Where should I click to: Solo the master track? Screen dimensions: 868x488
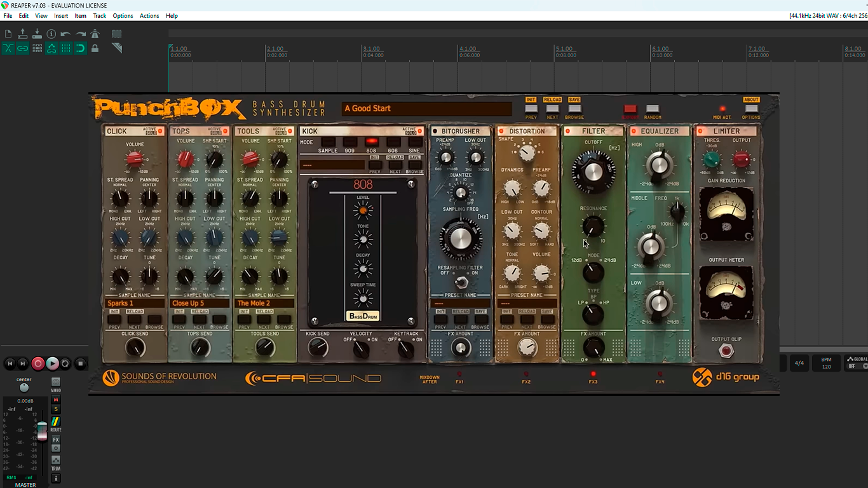pyautogui.click(x=56, y=409)
